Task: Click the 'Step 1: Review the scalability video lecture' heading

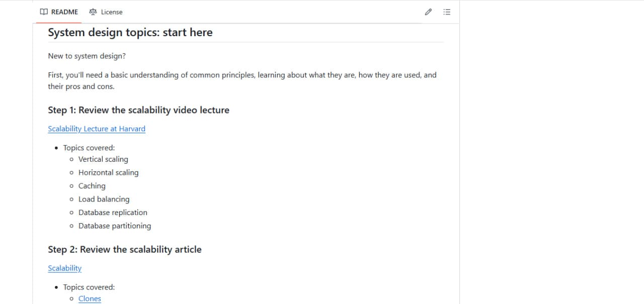Action: 138,110
